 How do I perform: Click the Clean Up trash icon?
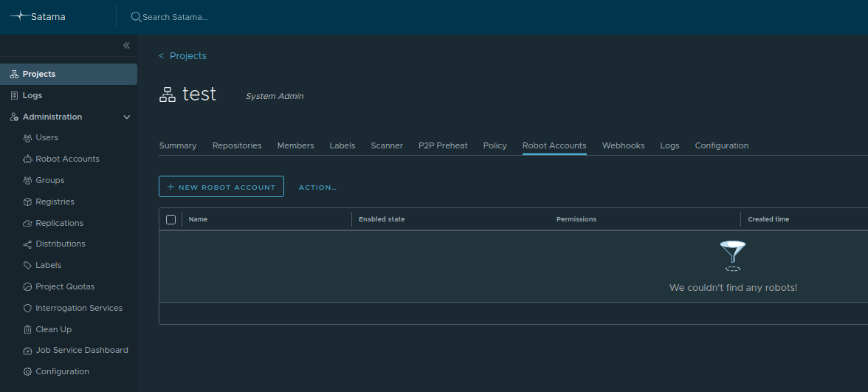pos(27,329)
